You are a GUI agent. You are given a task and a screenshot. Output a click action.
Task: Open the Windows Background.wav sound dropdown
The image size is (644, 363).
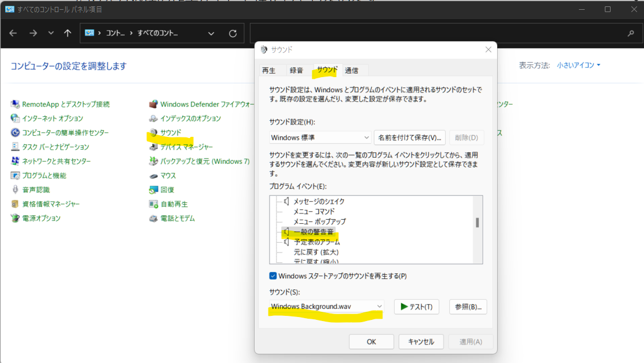[x=379, y=306]
